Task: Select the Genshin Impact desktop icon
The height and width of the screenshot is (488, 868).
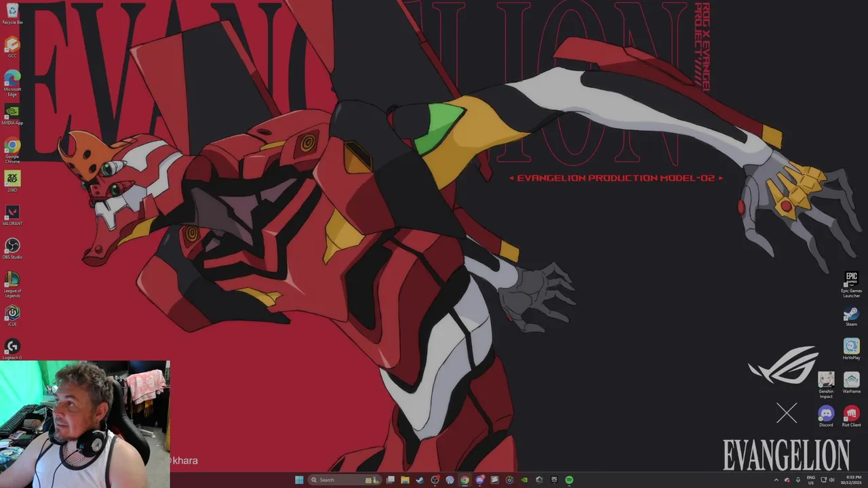Action: click(x=826, y=385)
